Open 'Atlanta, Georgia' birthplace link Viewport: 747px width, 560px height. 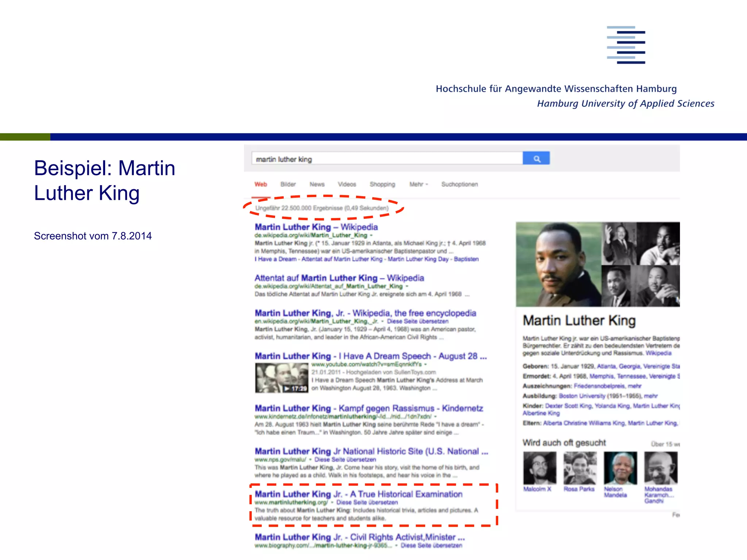tap(618, 366)
